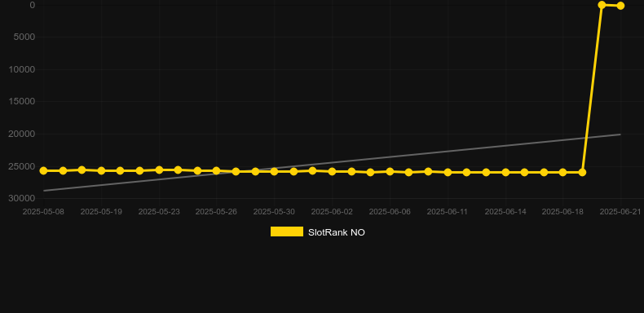Viewport: 644px width, 313px height.
Task: Click the gray trend line left end
Action: pos(44,191)
